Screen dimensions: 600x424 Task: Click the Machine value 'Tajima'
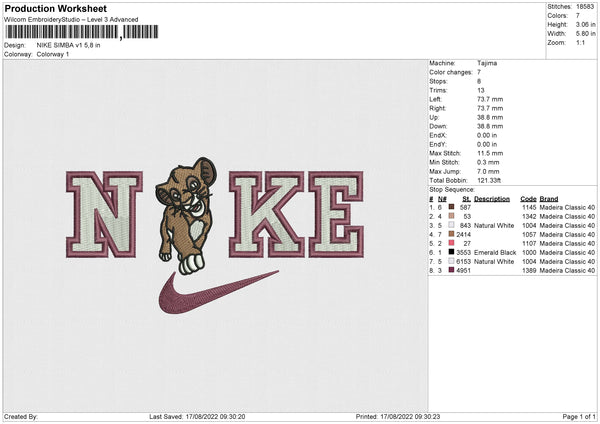[487, 63]
